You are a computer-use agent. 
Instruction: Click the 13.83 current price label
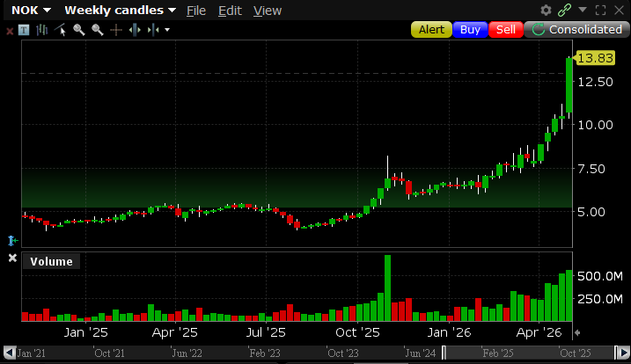pos(595,58)
